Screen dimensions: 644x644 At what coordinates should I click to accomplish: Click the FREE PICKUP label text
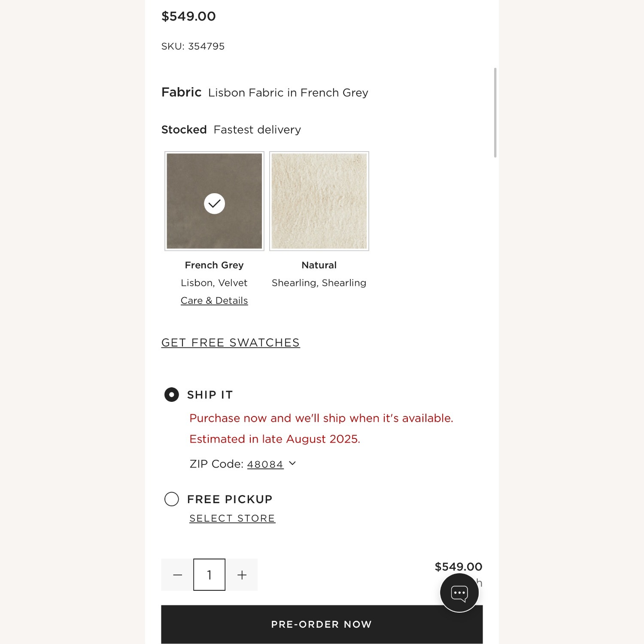tap(230, 499)
